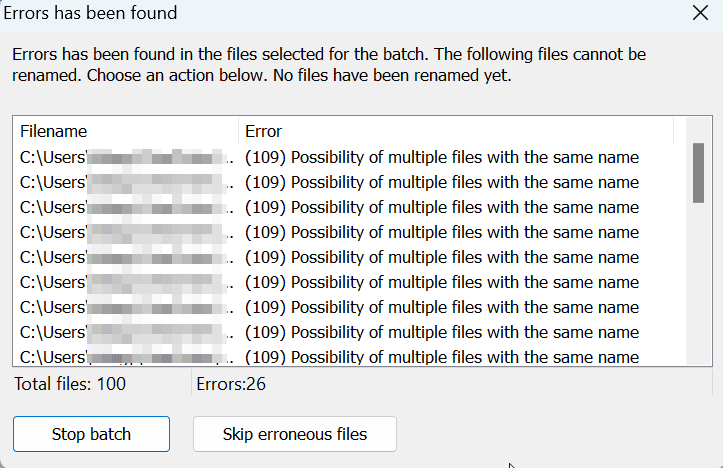Click the error list scrollbar thumb

699,173
